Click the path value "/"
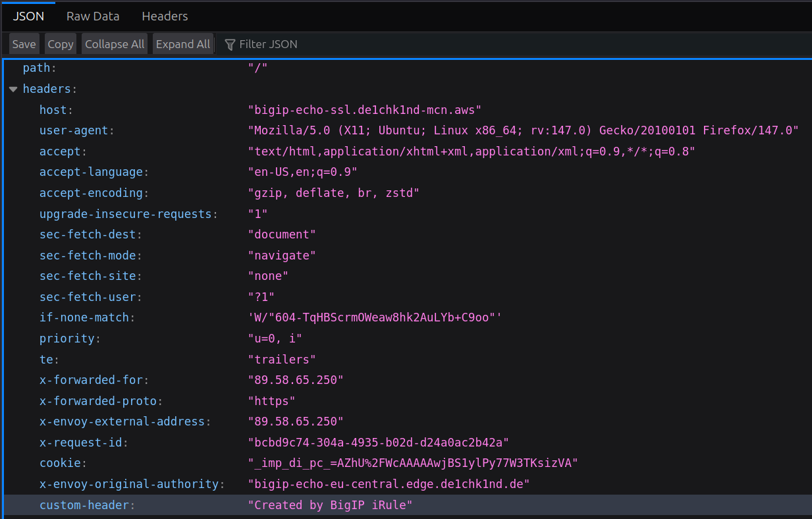812x519 pixels. (x=257, y=68)
